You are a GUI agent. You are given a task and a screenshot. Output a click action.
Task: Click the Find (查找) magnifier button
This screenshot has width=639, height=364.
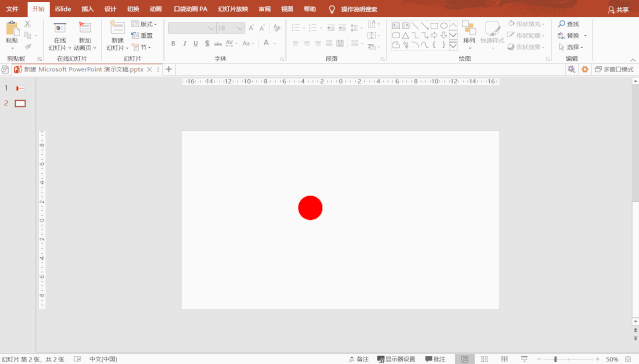point(568,24)
